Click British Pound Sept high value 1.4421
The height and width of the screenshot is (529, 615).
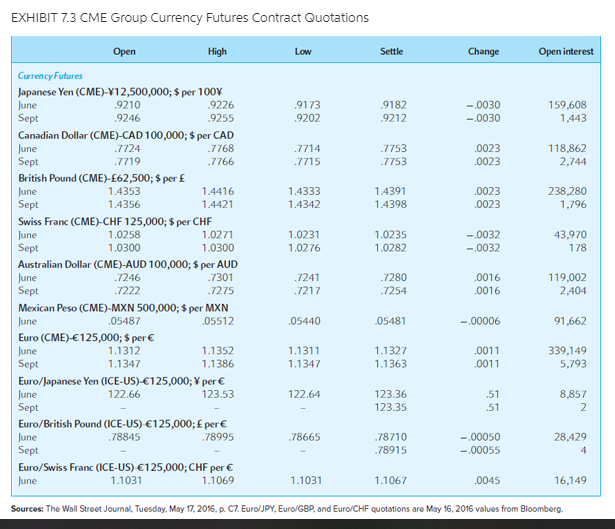point(218,204)
